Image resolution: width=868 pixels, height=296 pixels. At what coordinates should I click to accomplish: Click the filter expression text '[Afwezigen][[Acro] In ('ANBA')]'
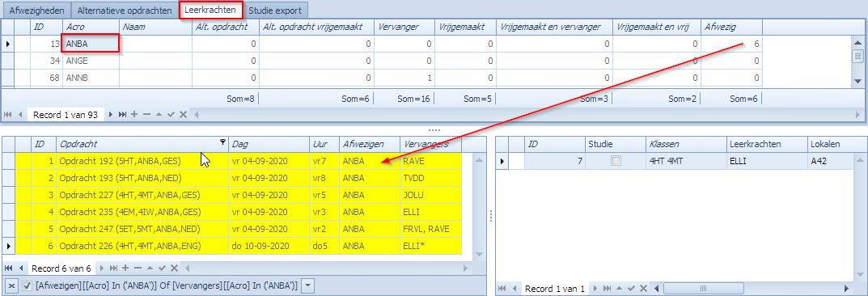point(95,286)
